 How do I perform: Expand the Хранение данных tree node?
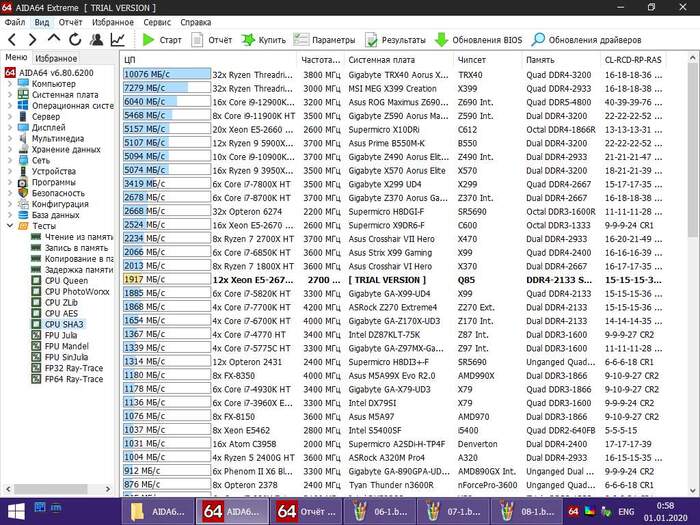point(10,149)
